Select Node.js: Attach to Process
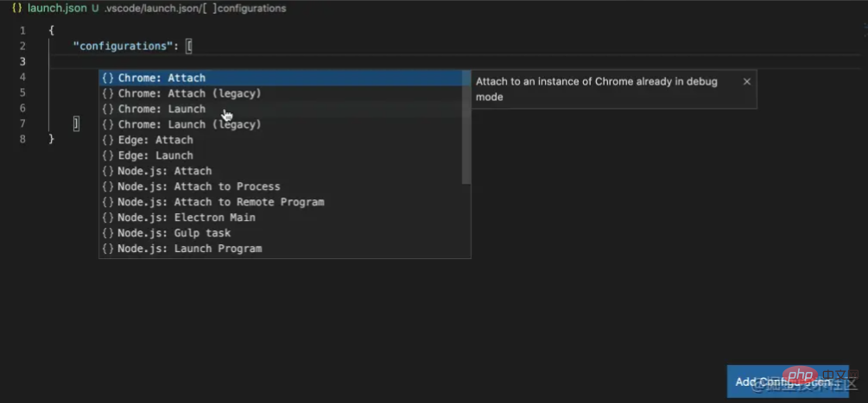The height and width of the screenshot is (403, 868). pos(199,186)
